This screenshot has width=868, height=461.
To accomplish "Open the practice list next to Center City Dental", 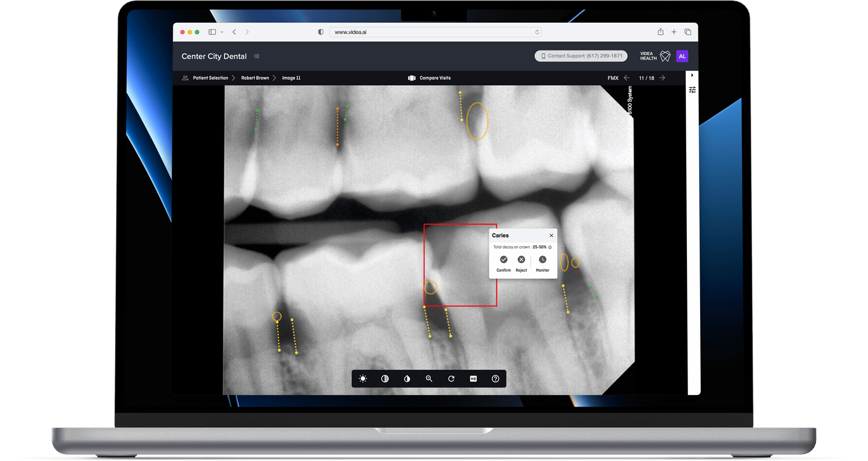I will 256,56.
